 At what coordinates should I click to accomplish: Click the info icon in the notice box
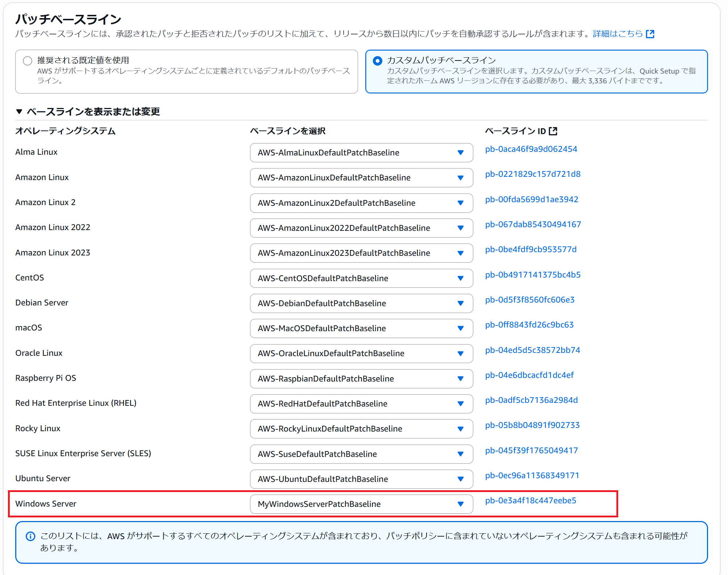point(31,536)
